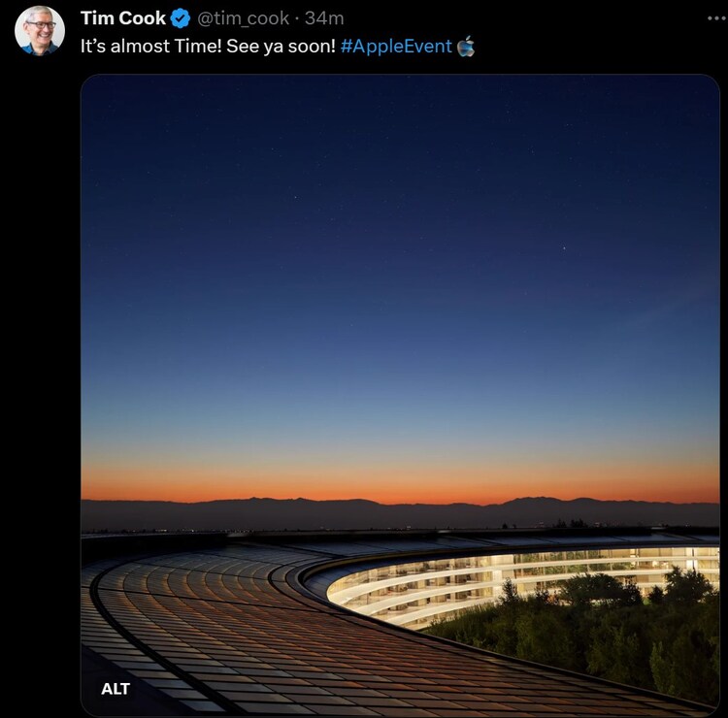
Task: Click the tweet text 'It's almost Time!'
Action: click(x=150, y=47)
